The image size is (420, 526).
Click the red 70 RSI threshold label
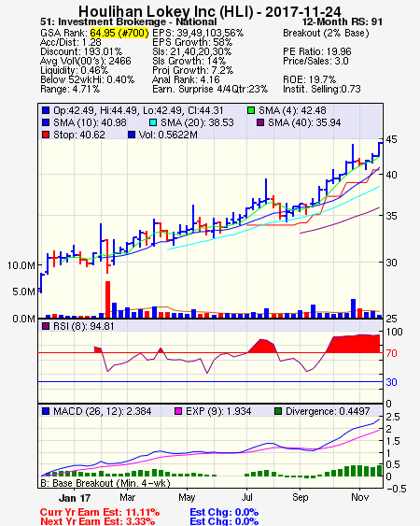[391, 353]
